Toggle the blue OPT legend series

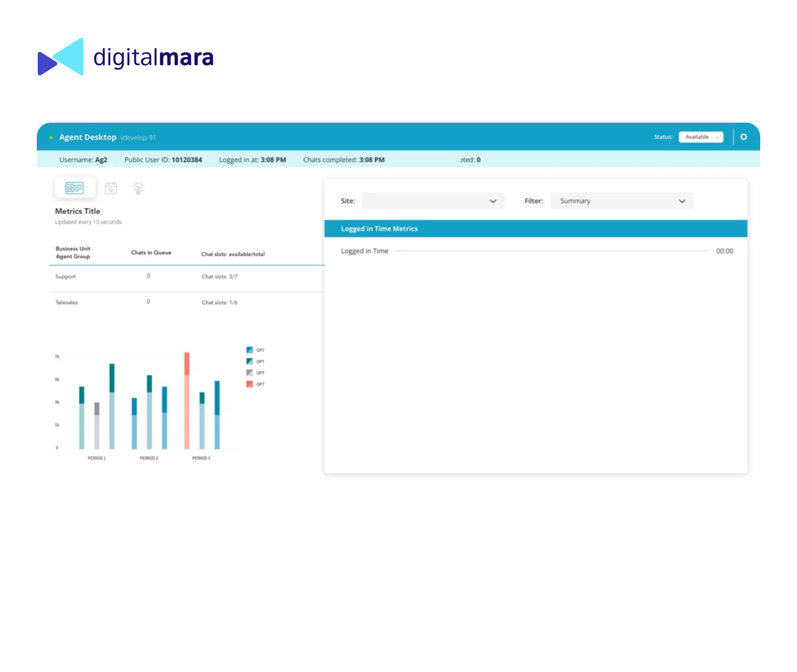250,350
